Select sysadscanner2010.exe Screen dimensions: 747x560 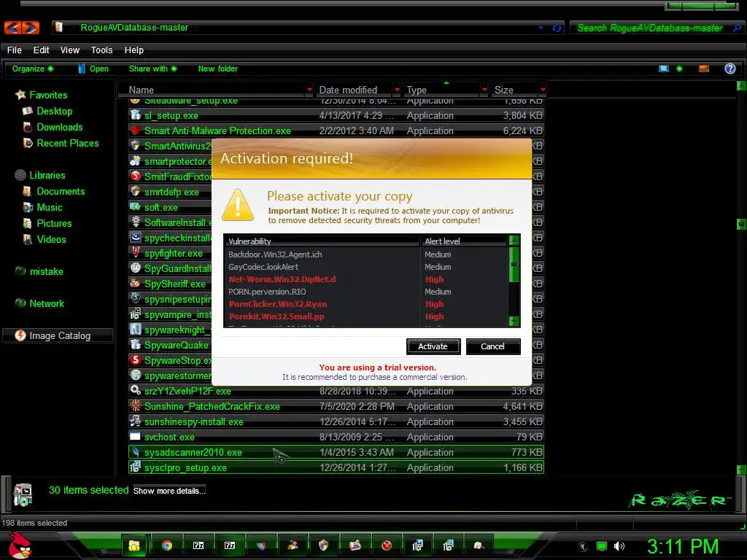click(336, 452)
